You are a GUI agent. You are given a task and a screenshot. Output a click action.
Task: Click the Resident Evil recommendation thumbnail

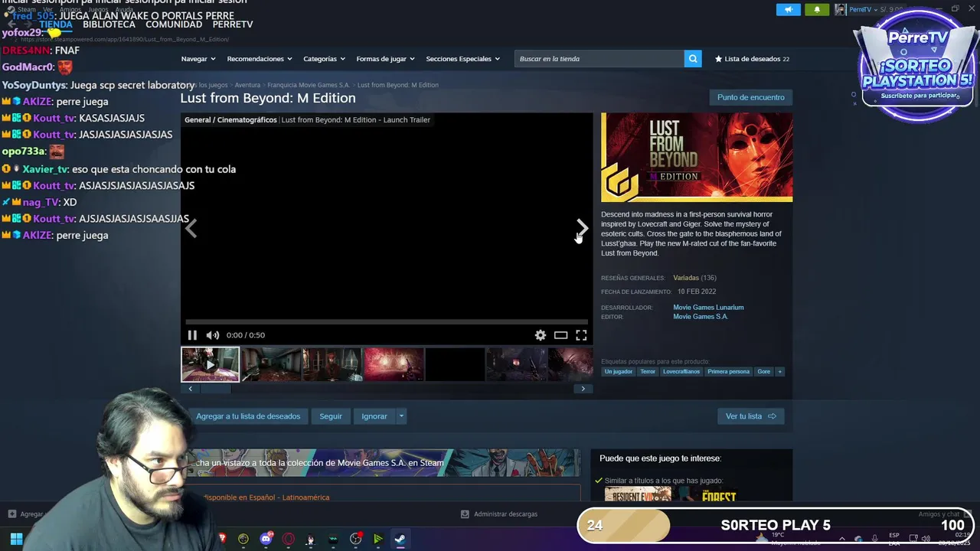(x=638, y=494)
